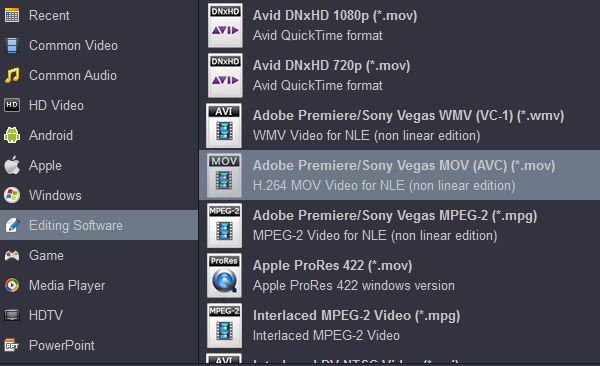The width and height of the screenshot is (600, 366).
Task: Select Avid DNxHD 1080p (*.mov) format
Action: coord(399,25)
